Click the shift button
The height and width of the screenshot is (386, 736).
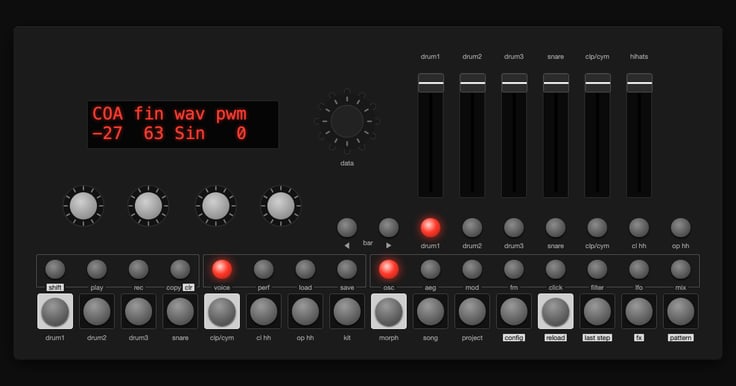tap(55, 270)
